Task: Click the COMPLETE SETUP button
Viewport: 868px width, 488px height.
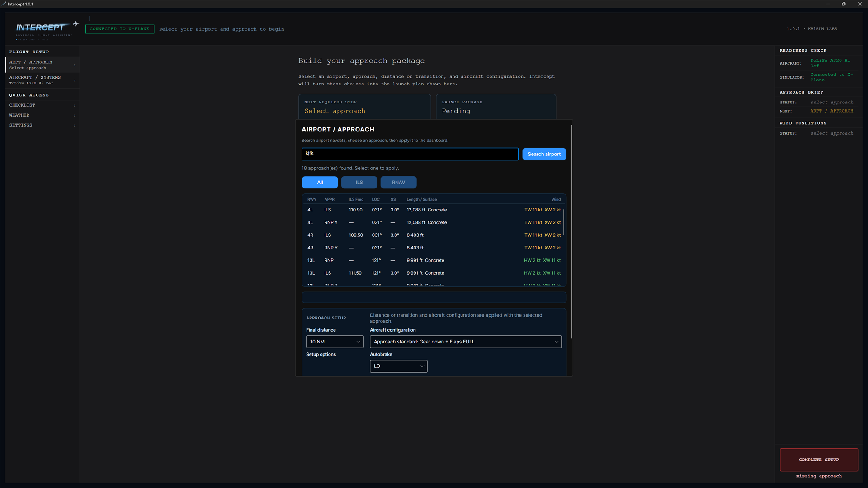Action: pyautogui.click(x=819, y=460)
